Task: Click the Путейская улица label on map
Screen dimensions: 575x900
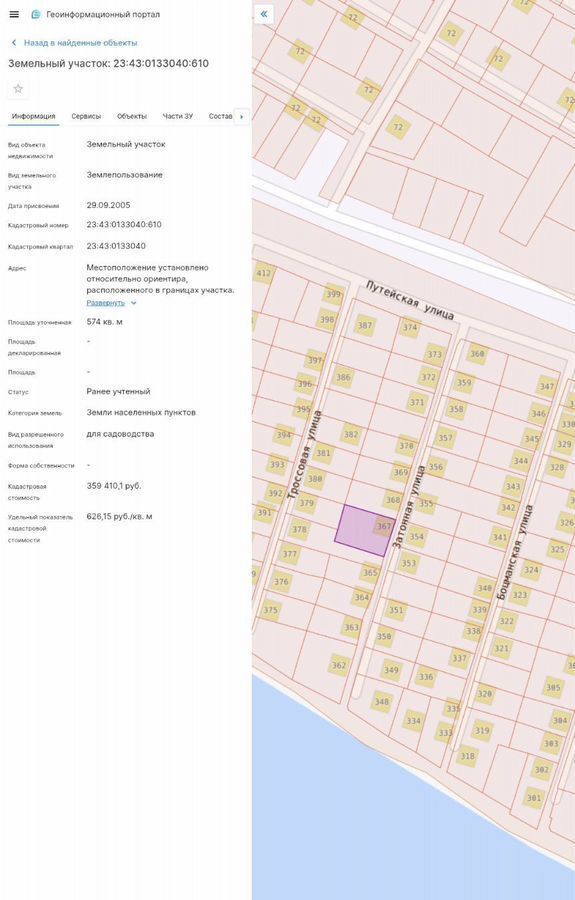Action: coord(410,301)
